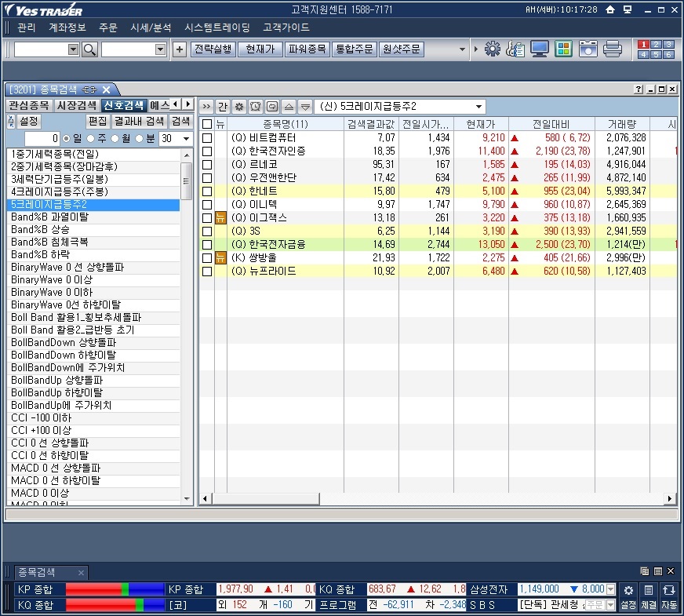This screenshot has height=616, width=684.
Task: Tick the checkbox for 한국전자인증
Action: click(x=207, y=151)
